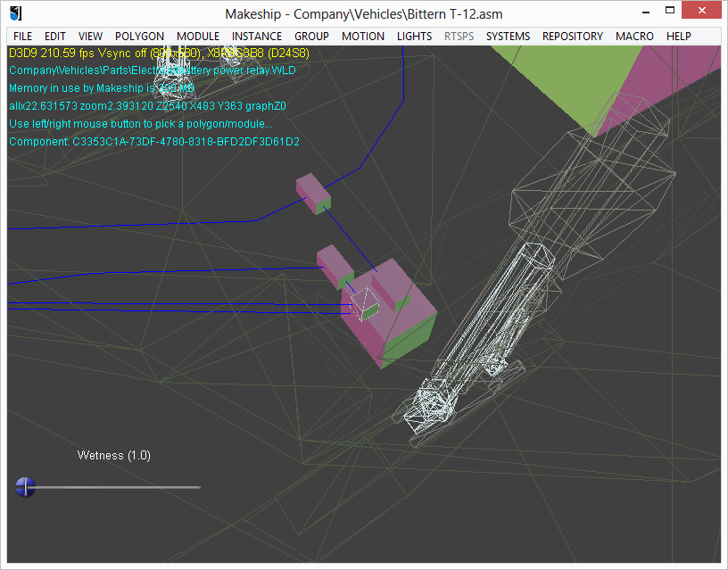Open the HELP menu

[x=678, y=37]
